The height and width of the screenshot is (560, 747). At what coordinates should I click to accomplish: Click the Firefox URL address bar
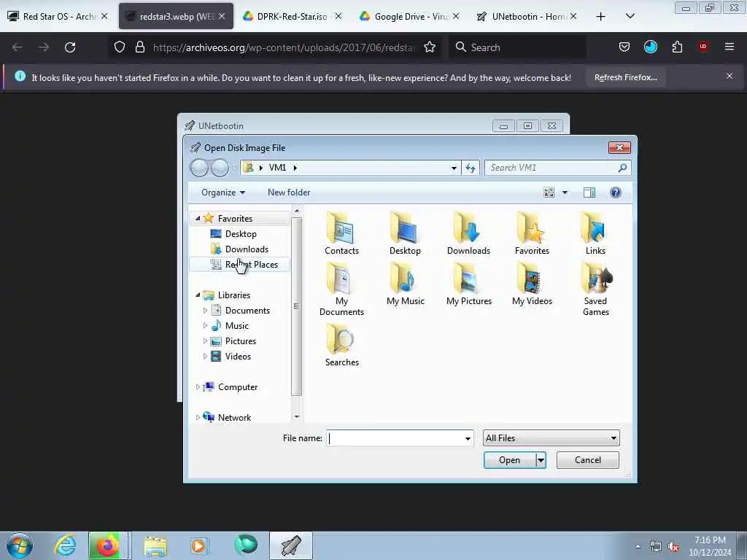(x=284, y=47)
